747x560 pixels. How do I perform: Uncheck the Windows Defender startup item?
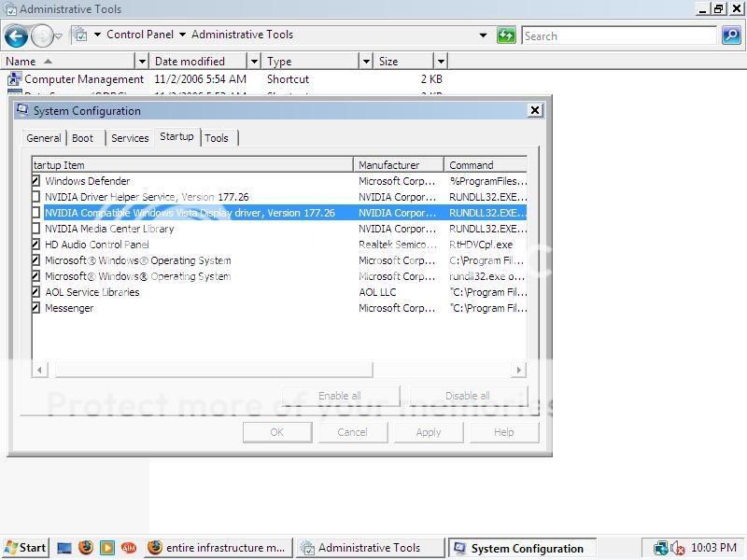pos(36,181)
